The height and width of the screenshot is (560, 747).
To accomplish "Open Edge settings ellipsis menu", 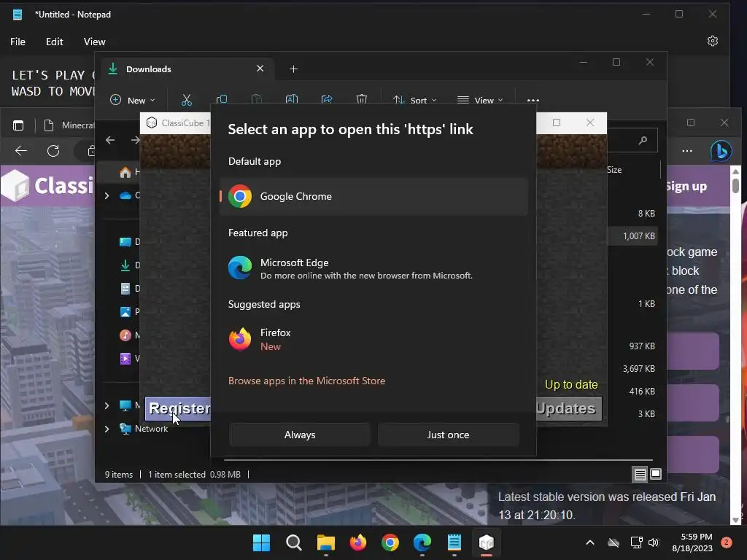I will pyautogui.click(x=687, y=151).
